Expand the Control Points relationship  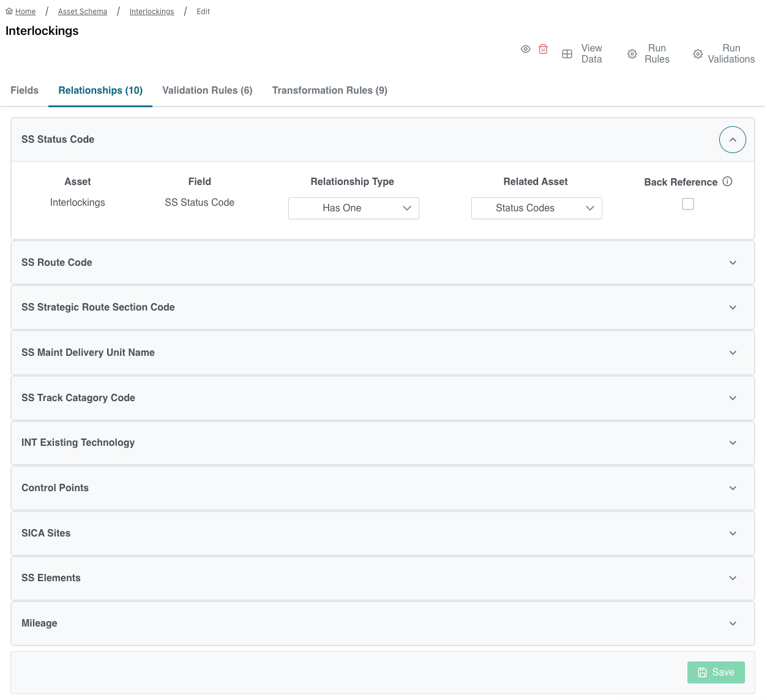(x=732, y=488)
